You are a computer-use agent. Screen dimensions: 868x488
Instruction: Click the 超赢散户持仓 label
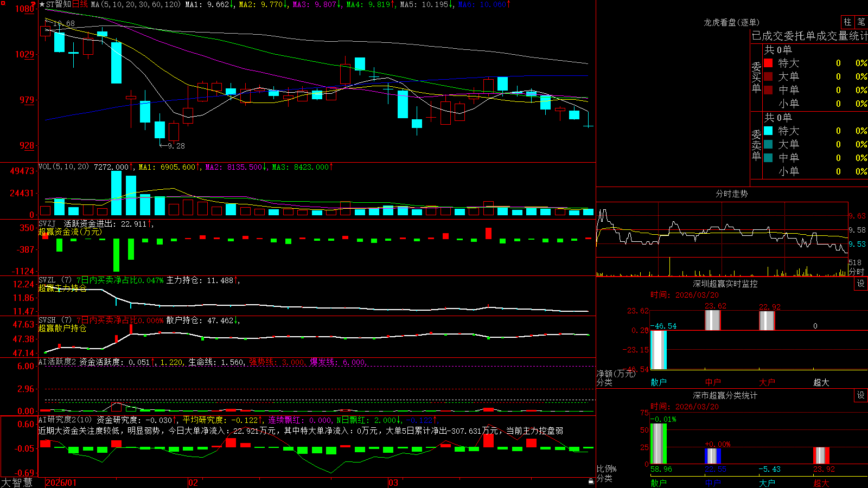coord(62,329)
